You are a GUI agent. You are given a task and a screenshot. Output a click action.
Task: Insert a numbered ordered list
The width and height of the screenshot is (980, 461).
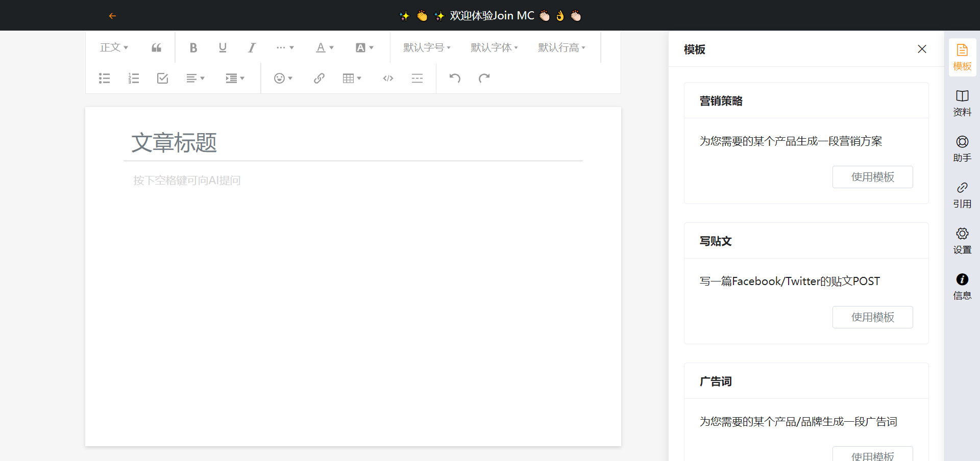point(133,79)
